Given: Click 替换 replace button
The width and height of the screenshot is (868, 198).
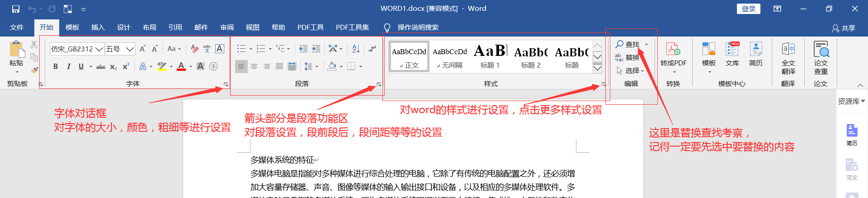Looking at the screenshot, I should tap(627, 57).
